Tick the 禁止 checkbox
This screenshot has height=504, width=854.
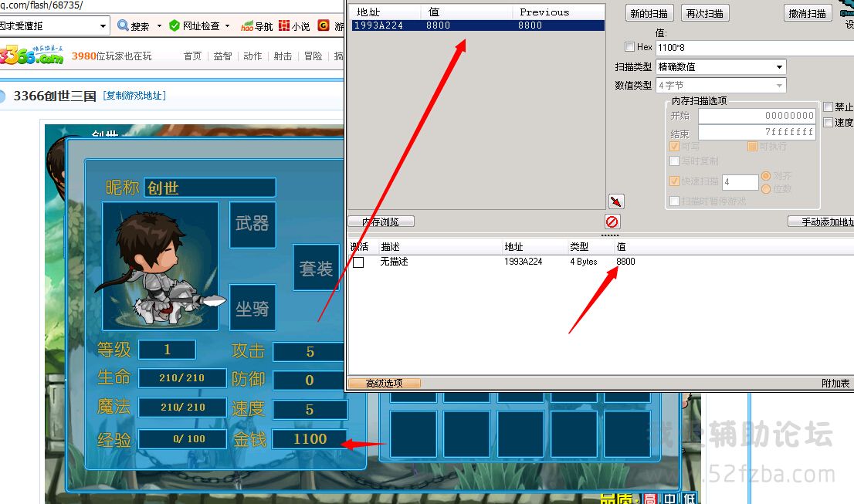pyautogui.click(x=828, y=107)
